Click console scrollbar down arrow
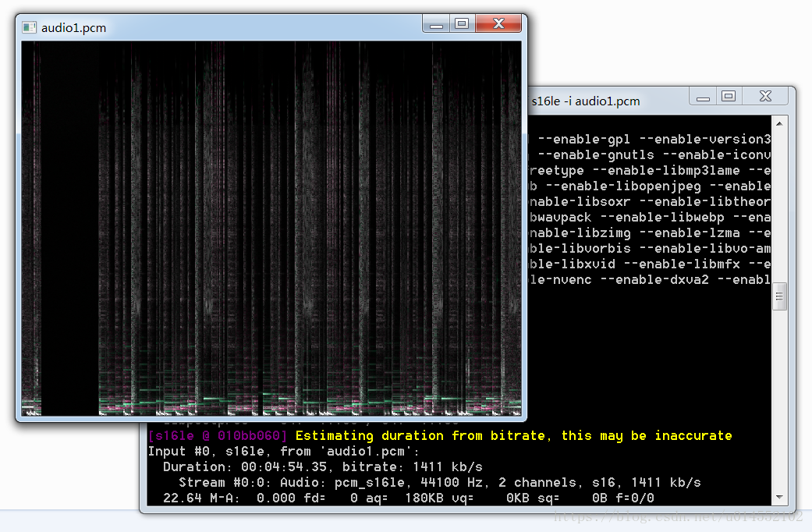 779,498
